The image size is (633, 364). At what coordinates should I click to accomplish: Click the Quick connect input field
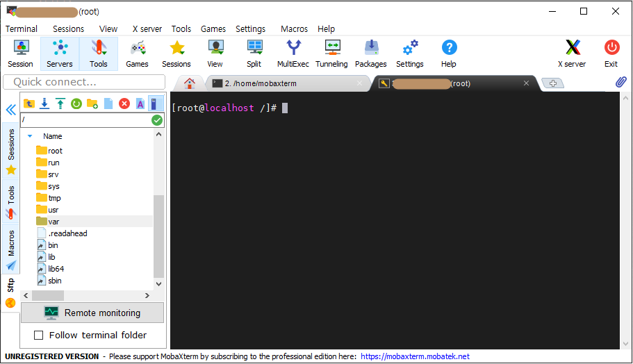click(84, 82)
